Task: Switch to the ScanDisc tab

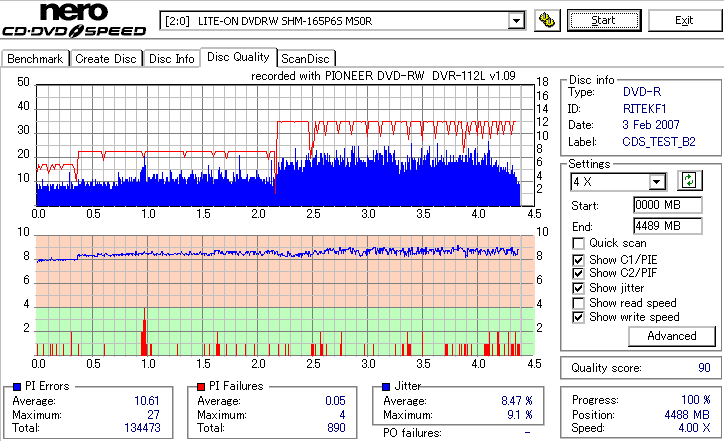Action: (x=305, y=59)
